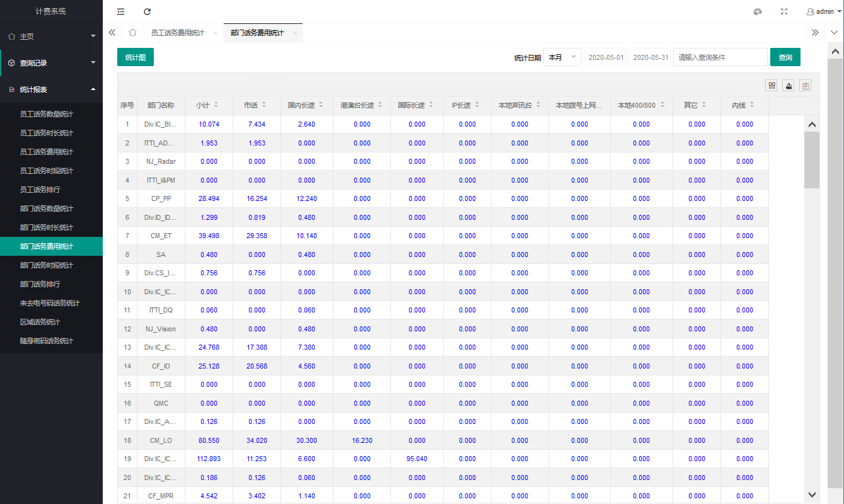This screenshot has height=504, width=844.
Task: Expand the 查询记录 sidebar menu
Action: 51,63
